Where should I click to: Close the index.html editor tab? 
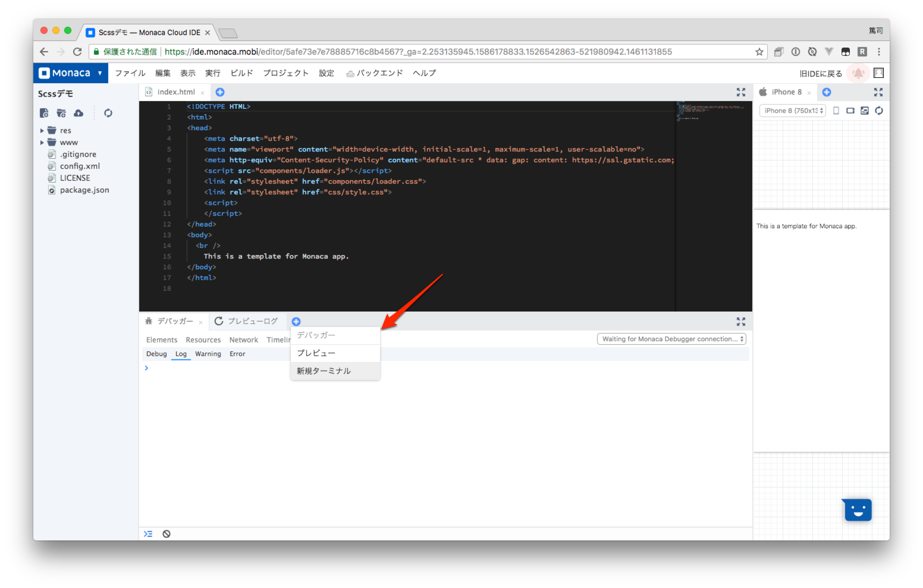tap(203, 93)
